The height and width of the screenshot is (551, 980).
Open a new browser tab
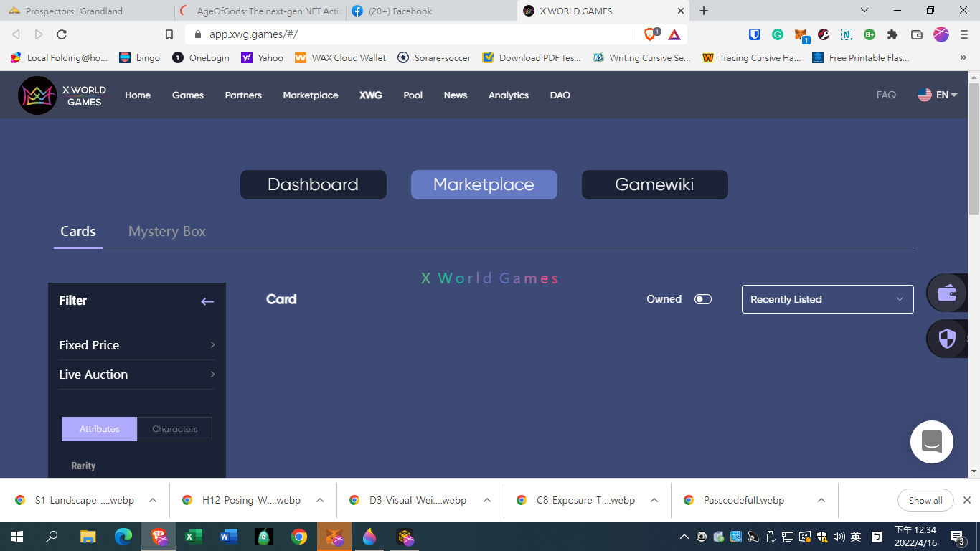point(704,11)
